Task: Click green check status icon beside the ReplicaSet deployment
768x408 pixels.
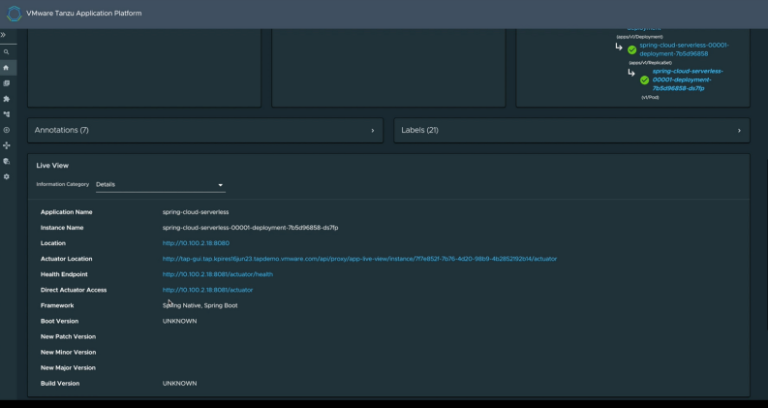Action: click(632, 50)
